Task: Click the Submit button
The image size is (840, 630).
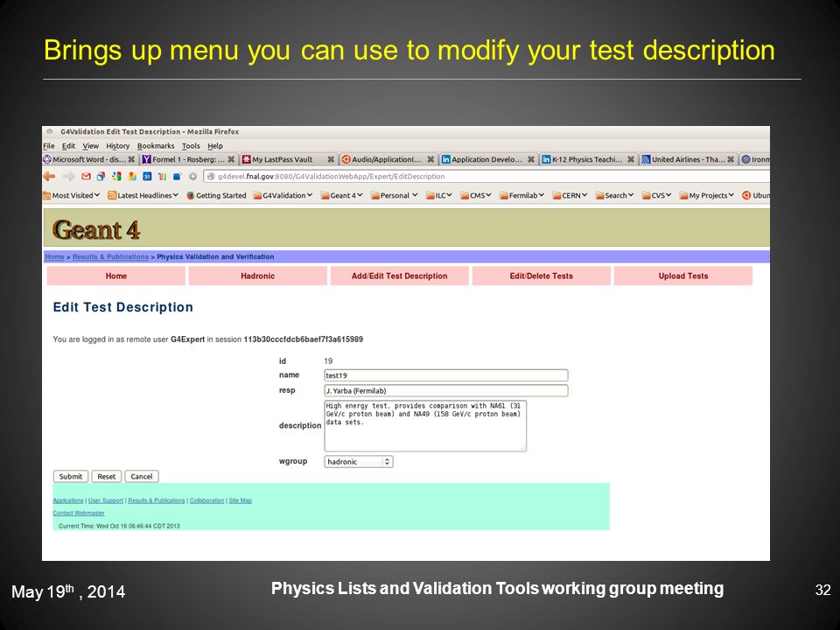Action: pos(71,476)
